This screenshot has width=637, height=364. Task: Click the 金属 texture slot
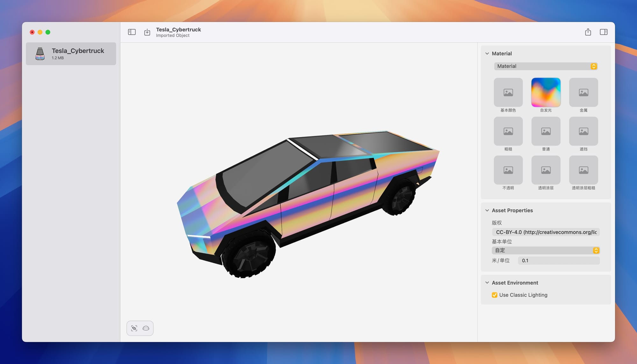pos(583,93)
